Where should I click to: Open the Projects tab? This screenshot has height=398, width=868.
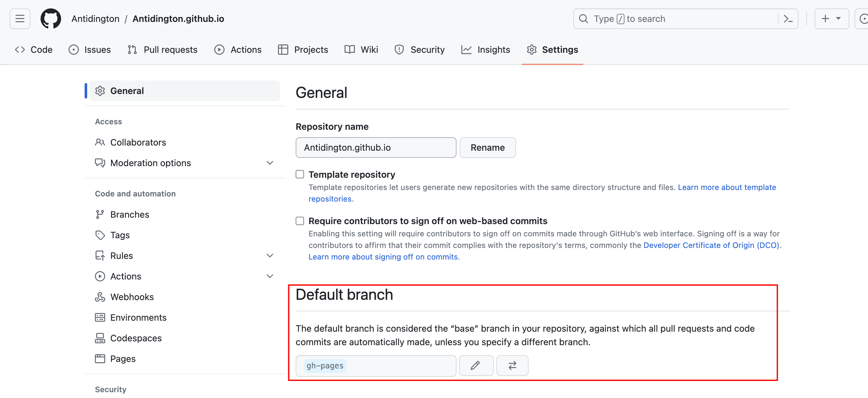click(x=303, y=50)
